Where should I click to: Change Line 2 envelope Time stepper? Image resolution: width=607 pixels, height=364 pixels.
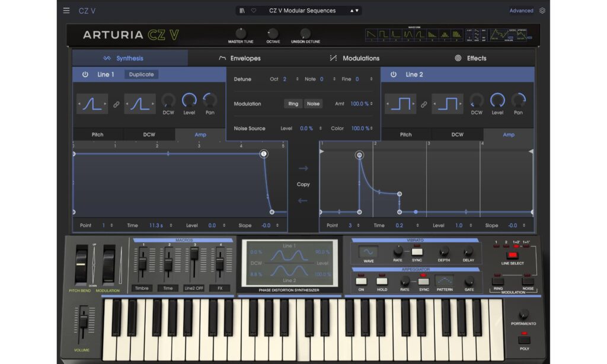pos(417,225)
